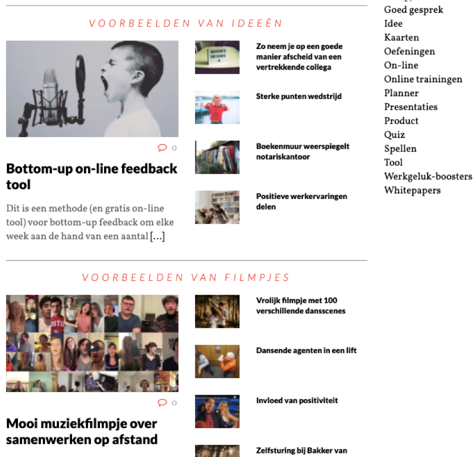Click comment bubble icon under microphone image
Viewport: 476px width, 457px height.
(x=162, y=148)
